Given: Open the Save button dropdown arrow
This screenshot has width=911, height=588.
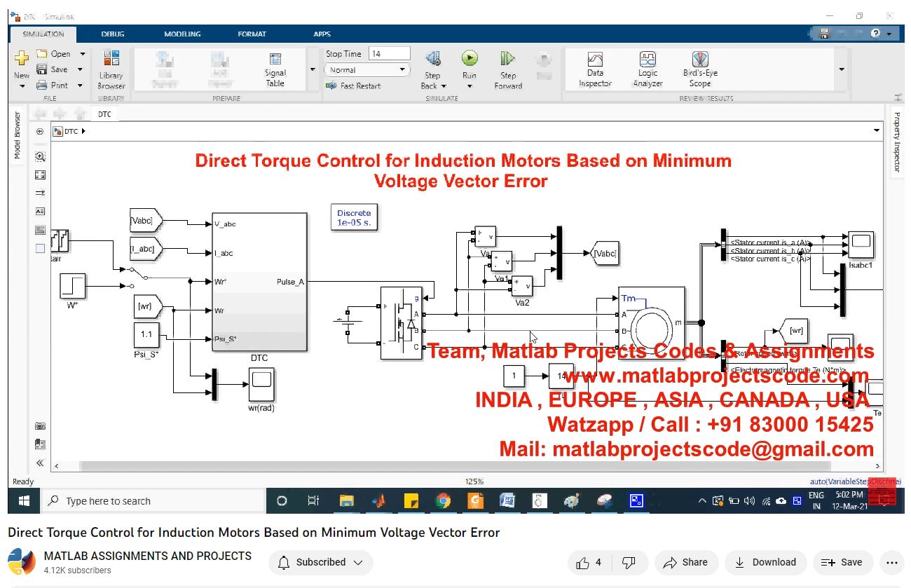Looking at the screenshot, I should [80, 69].
